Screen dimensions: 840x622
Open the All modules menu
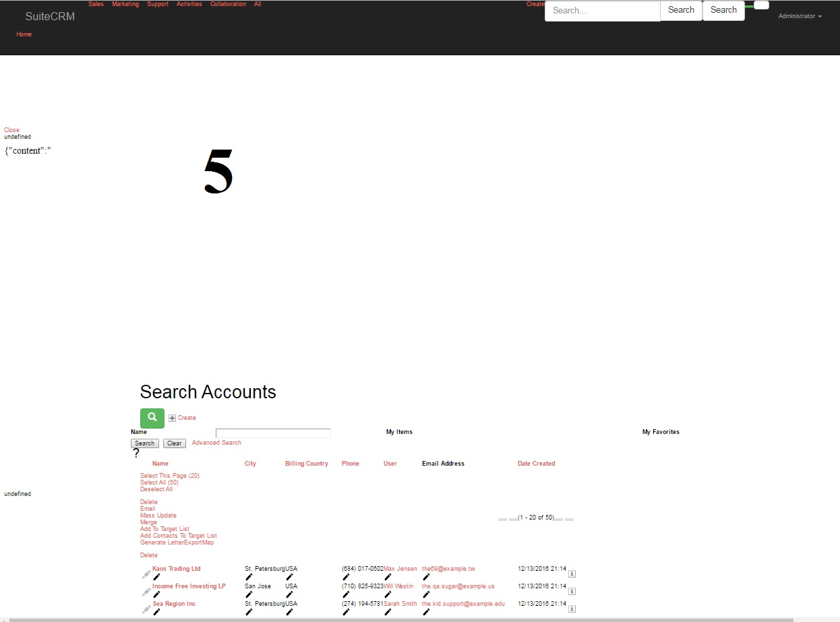258,4
